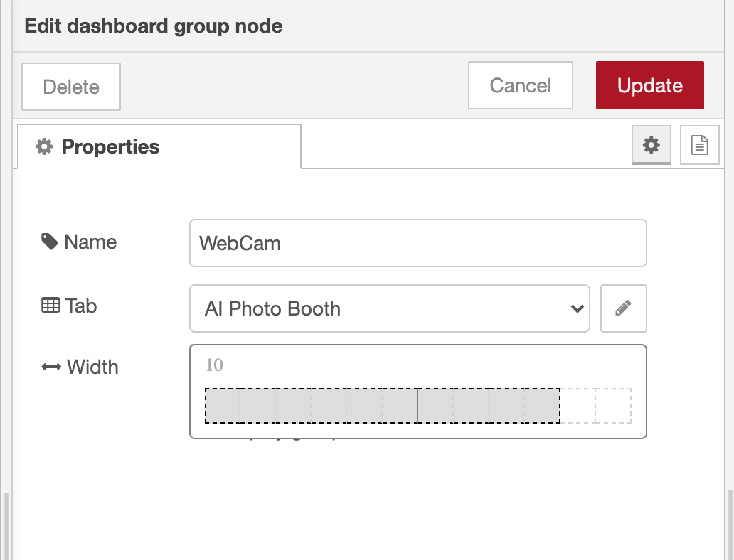Select the Edit dashboard group node header
Viewport: 734px width, 560px height.
pyautogui.click(x=154, y=26)
